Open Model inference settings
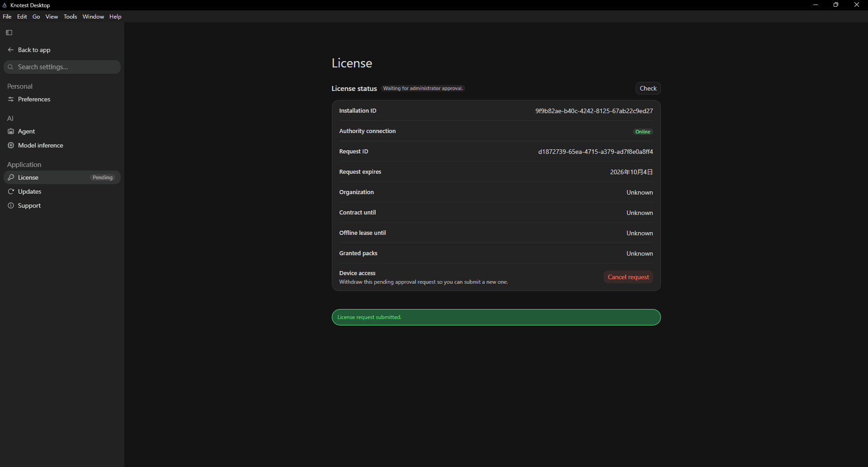The height and width of the screenshot is (467, 868). point(62,145)
